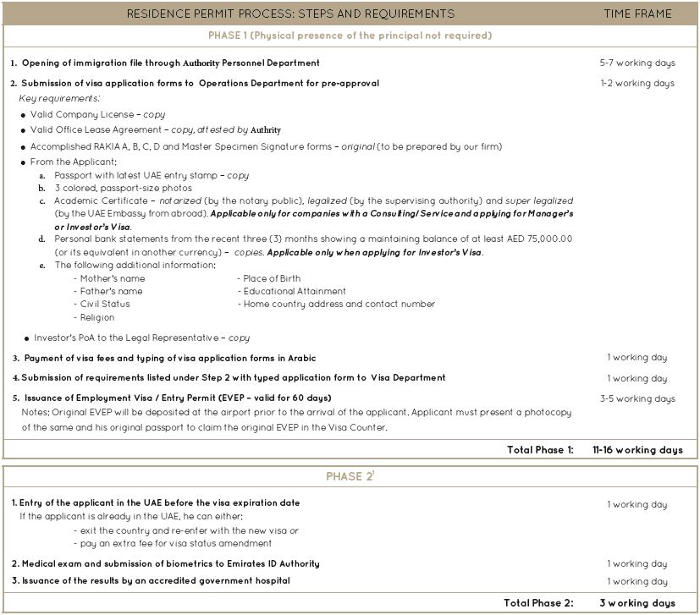Click the Residence Permit Process title header

[290, 14]
